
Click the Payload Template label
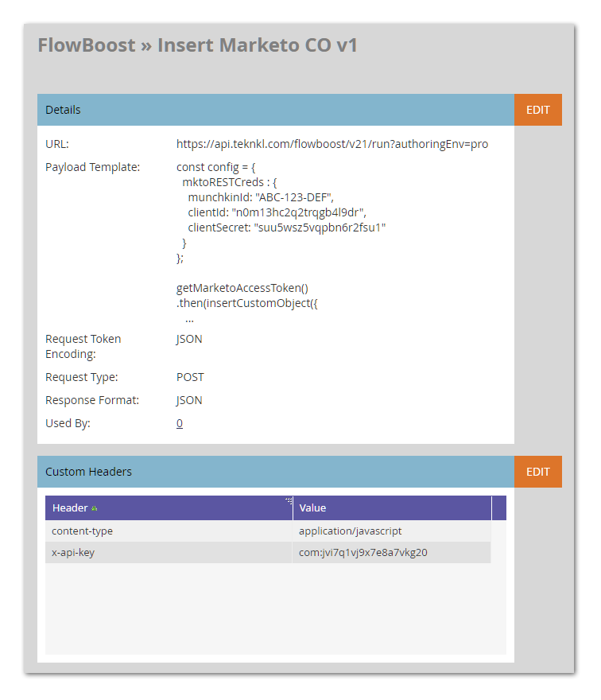(x=93, y=167)
